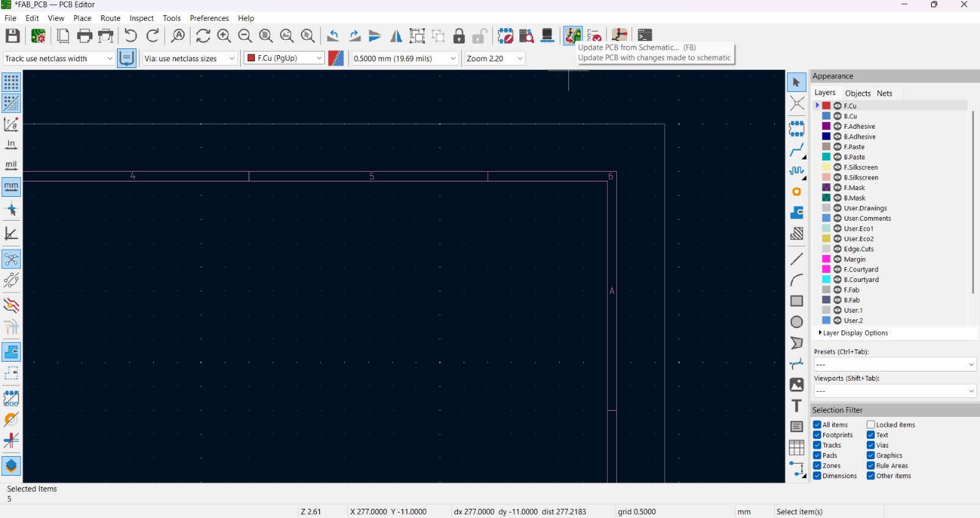Click the B.Courtyard layer color swatch
The image size is (980, 518).
826,280
